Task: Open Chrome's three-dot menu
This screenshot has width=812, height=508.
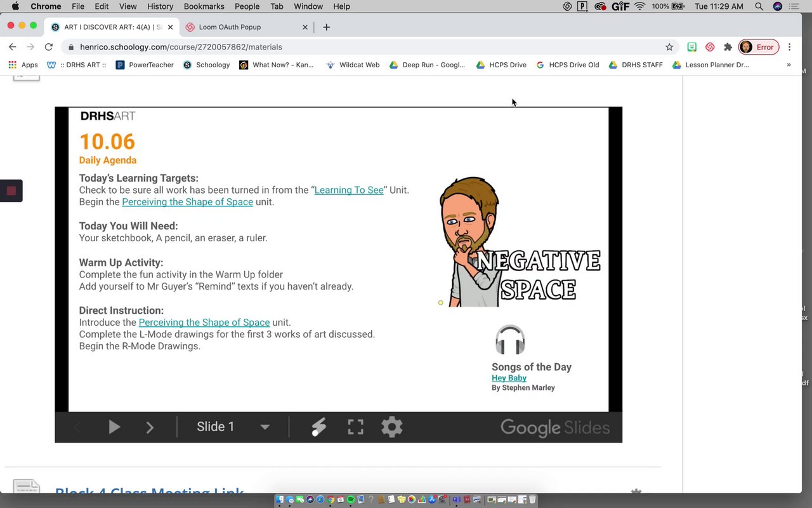Action: tap(789, 47)
